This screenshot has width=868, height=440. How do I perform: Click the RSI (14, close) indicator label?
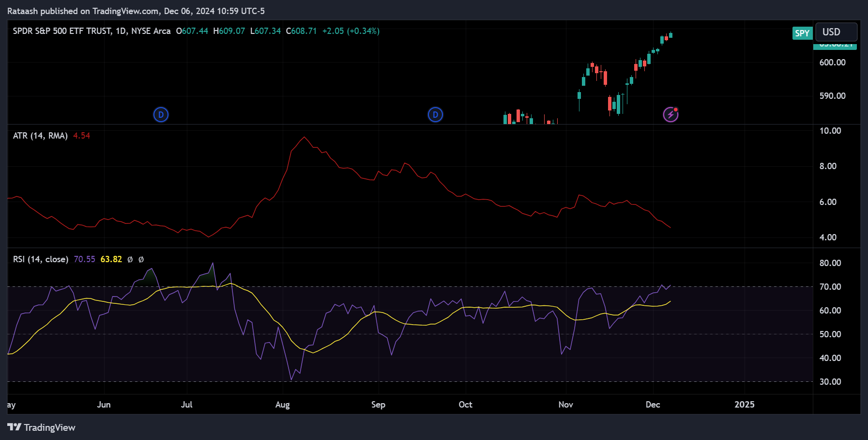(41, 259)
